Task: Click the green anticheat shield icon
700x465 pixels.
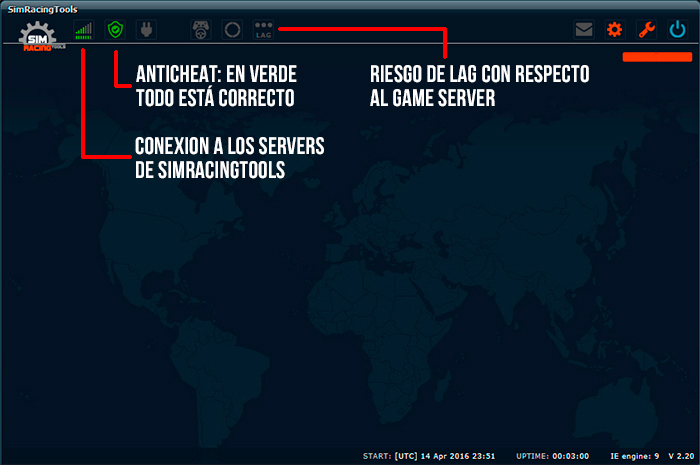Action: tap(115, 31)
